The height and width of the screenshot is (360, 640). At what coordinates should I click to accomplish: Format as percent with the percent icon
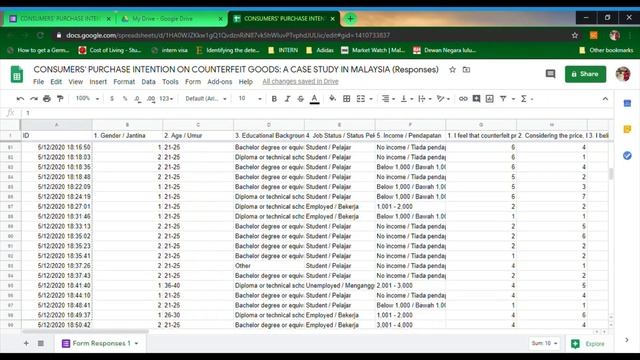coord(125,99)
